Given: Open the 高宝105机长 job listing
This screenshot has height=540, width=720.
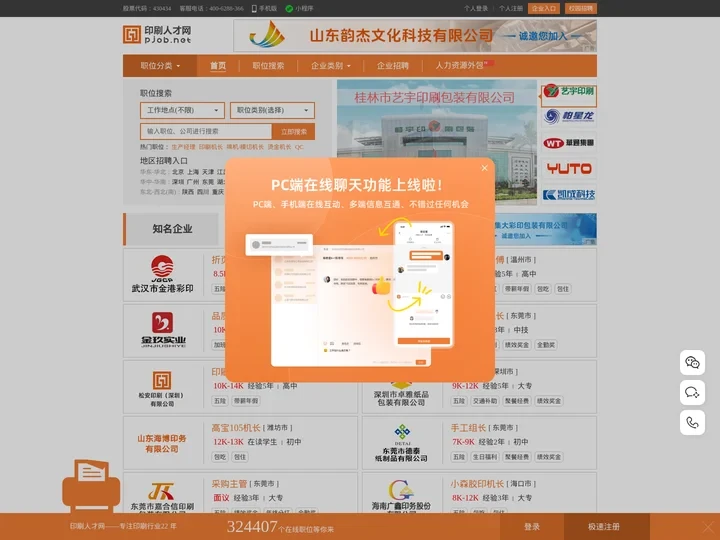Looking at the screenshot, I should (x=236, y=428).
